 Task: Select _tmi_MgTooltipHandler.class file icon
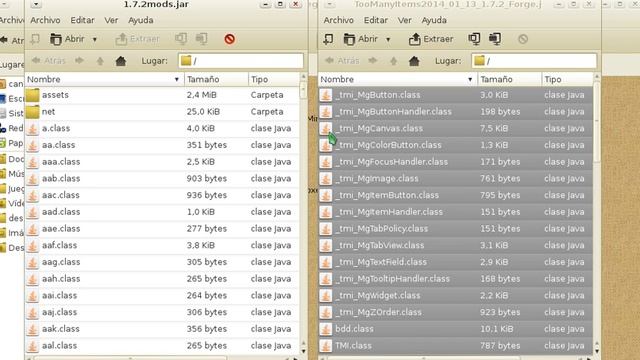[326, 279]
